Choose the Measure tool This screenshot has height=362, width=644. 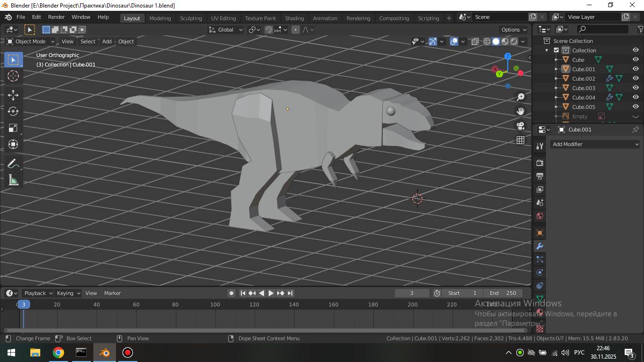coord(13,180)
